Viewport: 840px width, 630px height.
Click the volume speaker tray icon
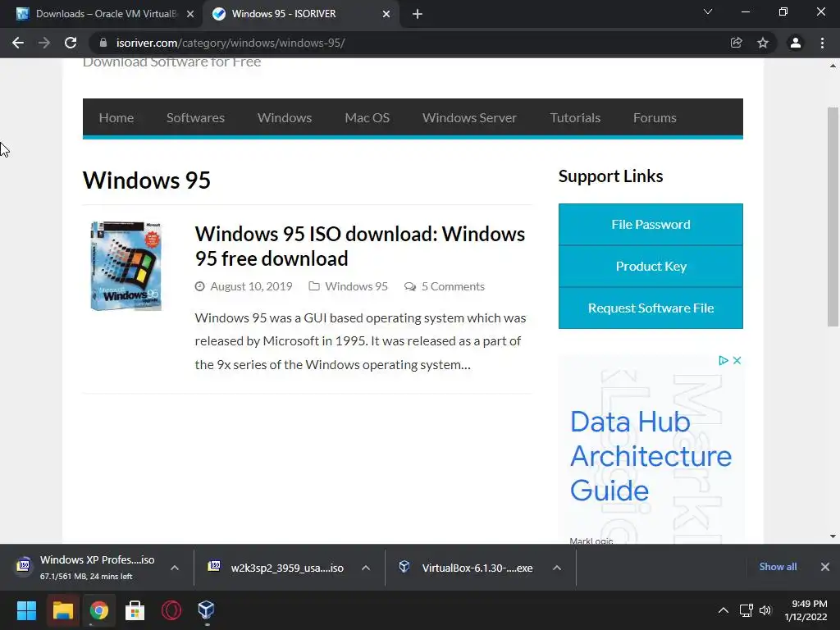[765, 610]
